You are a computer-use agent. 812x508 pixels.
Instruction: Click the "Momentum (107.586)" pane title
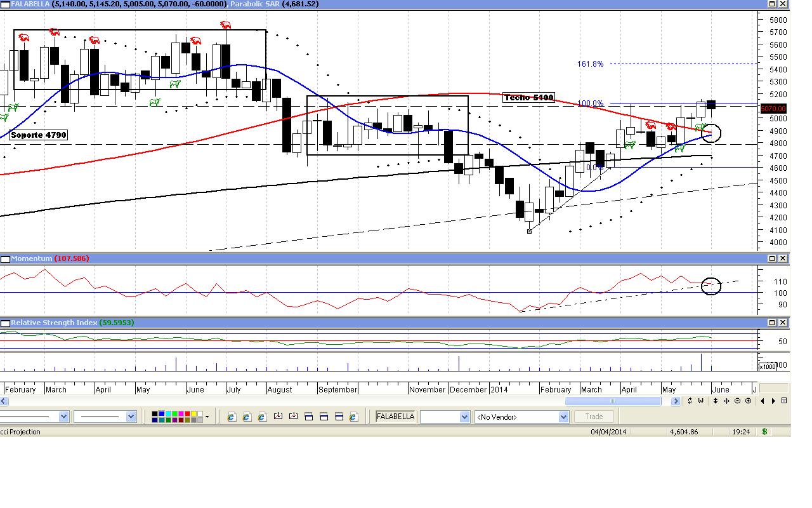click(x=50, y=258)
